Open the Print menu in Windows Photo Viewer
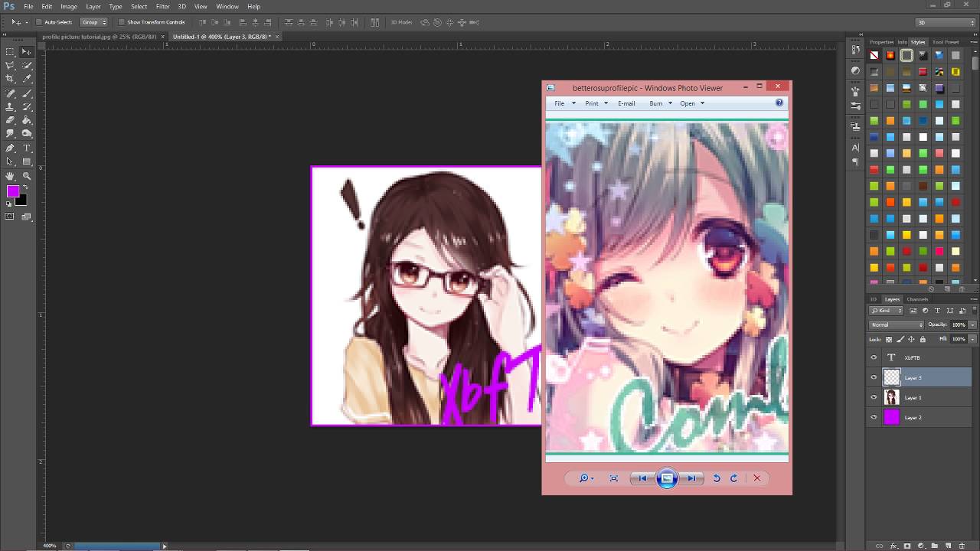The height and width of the screenshot is (551, 980). [x=592, y=103]
